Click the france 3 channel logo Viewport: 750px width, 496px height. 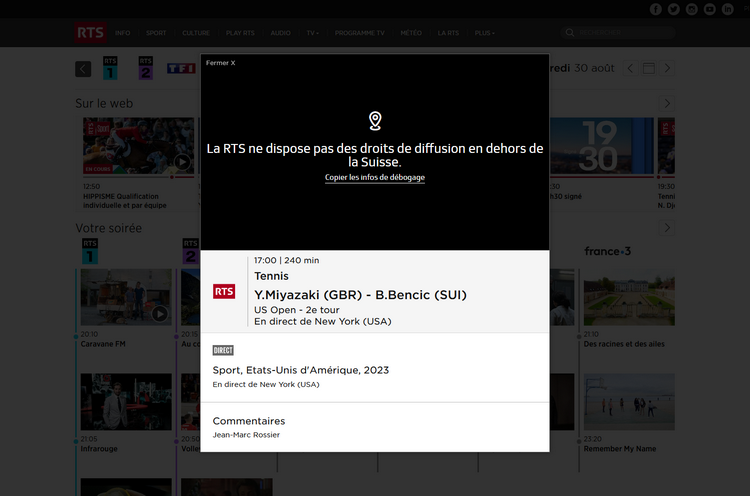607,251
